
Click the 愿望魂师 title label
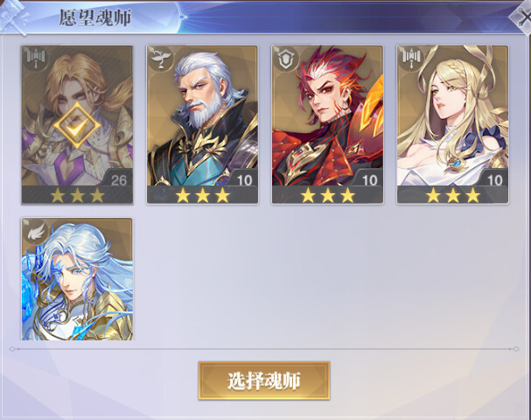(x=94, y=17)
